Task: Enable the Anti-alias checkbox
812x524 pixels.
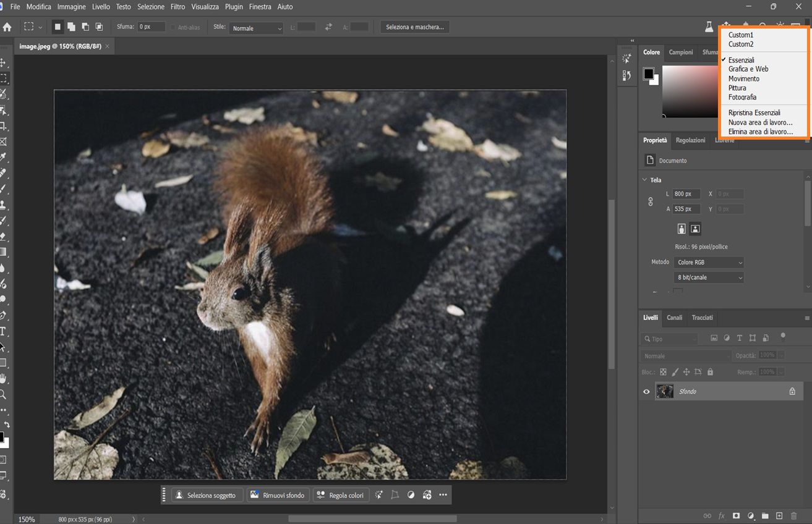Action: (174, 27)
